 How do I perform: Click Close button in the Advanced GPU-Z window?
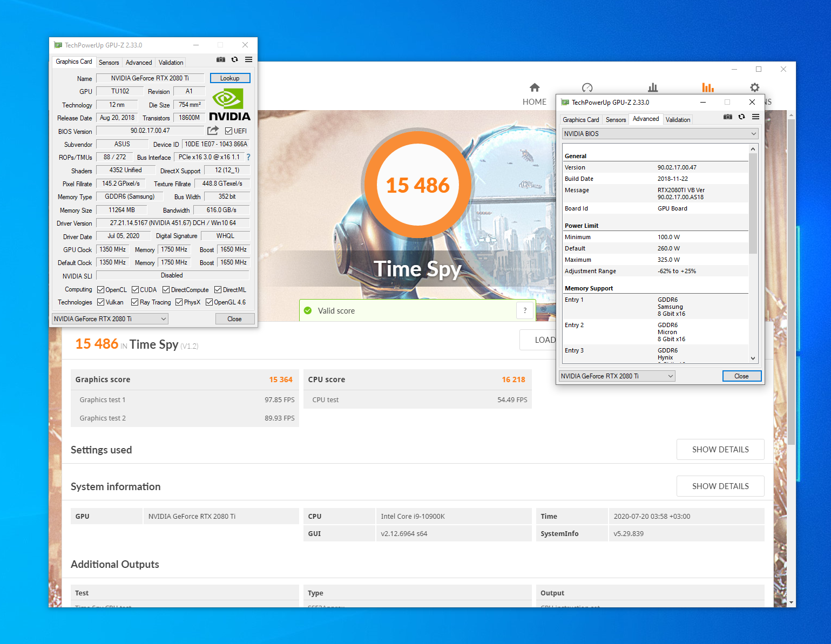(x=741, y=376)
